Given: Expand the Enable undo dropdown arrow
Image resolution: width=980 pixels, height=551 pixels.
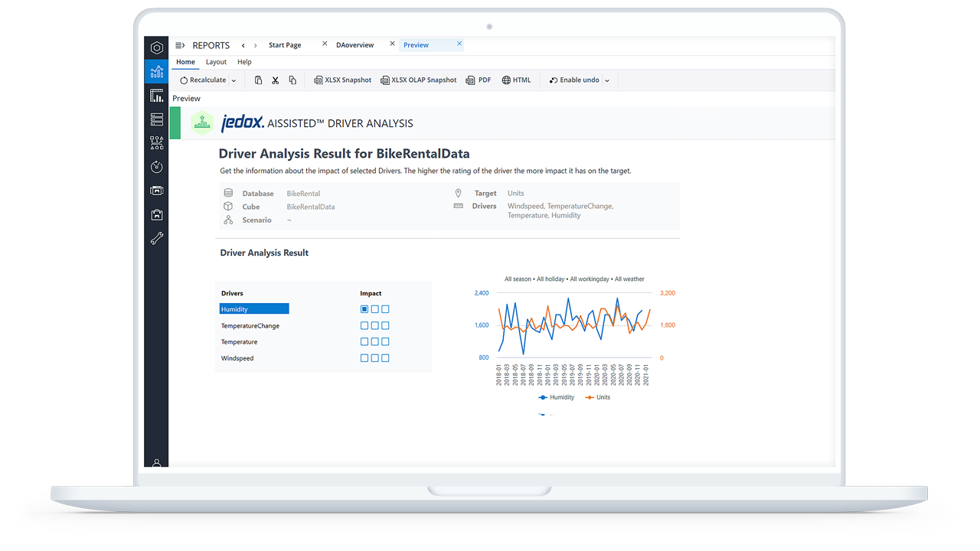Looking at the screenshot, I should point(607,80).
